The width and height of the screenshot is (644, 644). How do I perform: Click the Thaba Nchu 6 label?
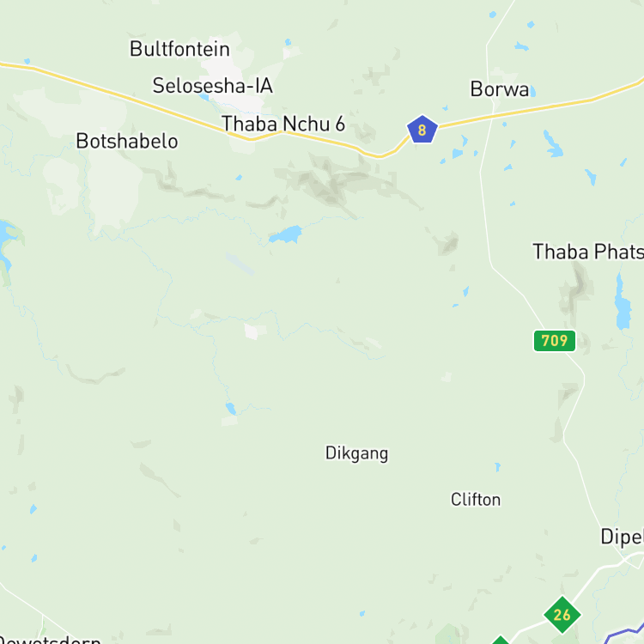283,124
